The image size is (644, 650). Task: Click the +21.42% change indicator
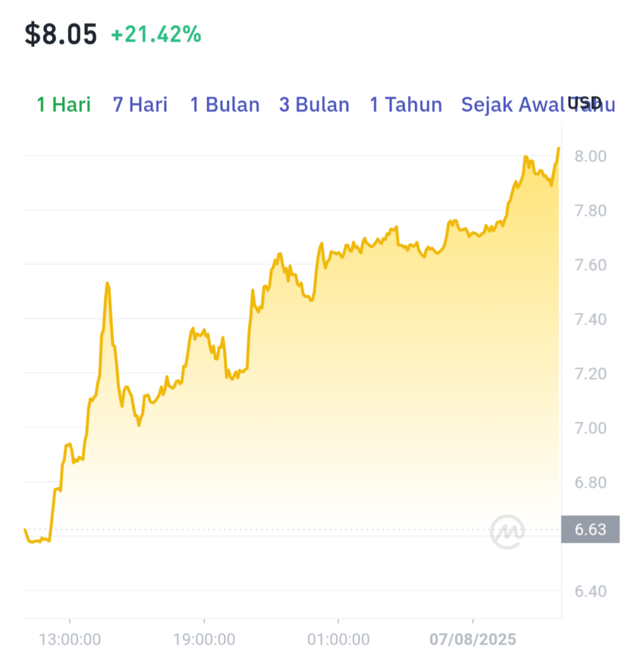click(x=156, y=34)
